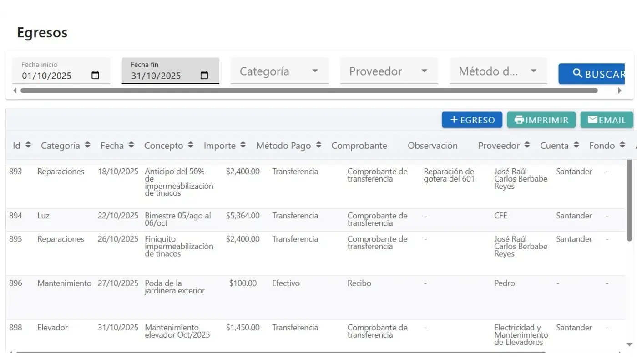The height and width of the screenshot is (364, 637).
Task: Add a new record with + Egreso
Action: pos(472,120)
